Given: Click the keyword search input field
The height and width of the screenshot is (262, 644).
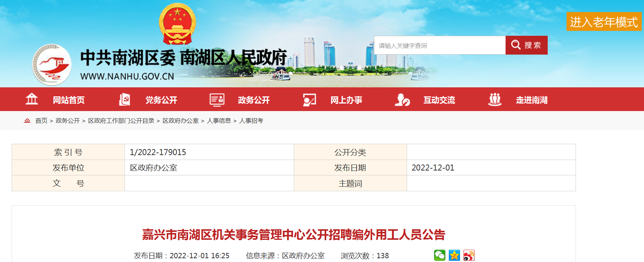Looking at the screenshot, I should (439, 46).
